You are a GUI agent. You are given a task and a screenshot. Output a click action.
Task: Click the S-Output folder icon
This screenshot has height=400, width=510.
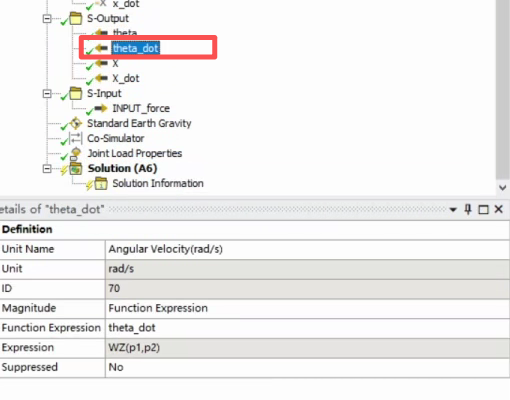pyautogui.click(x=76, y=18)
